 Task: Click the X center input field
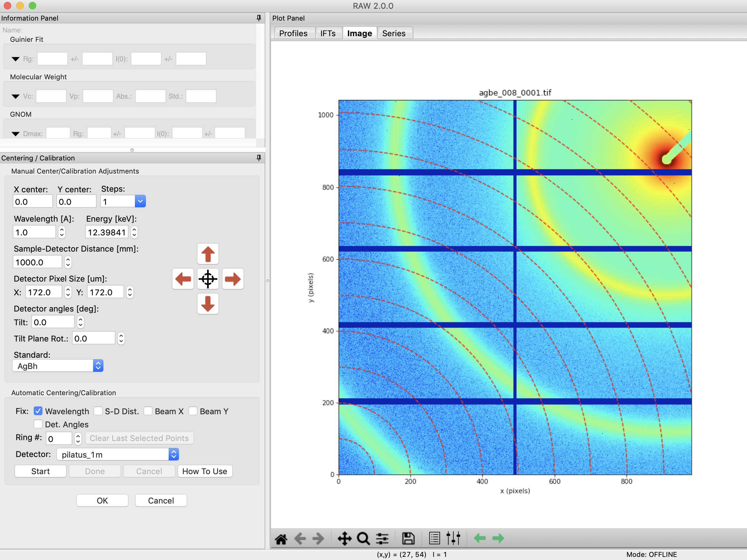[x=33, y=202]
